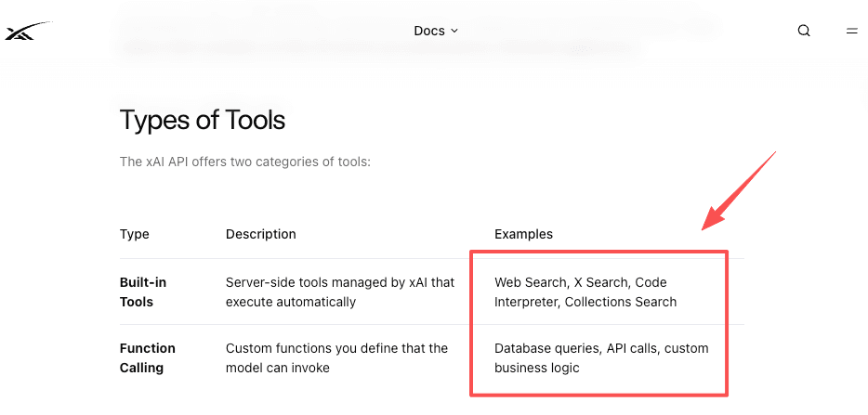Image resolution: width=868 pixels, height=415 pixels.
Task: Click the xAI logo icon
Action: [x=27, y=31]
